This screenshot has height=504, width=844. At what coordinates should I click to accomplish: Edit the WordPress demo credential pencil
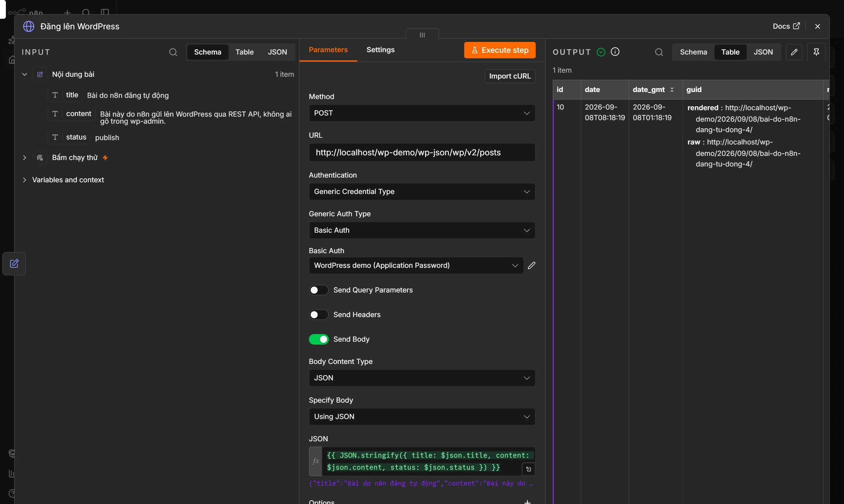pyautogui.click(x=532, y=265)
